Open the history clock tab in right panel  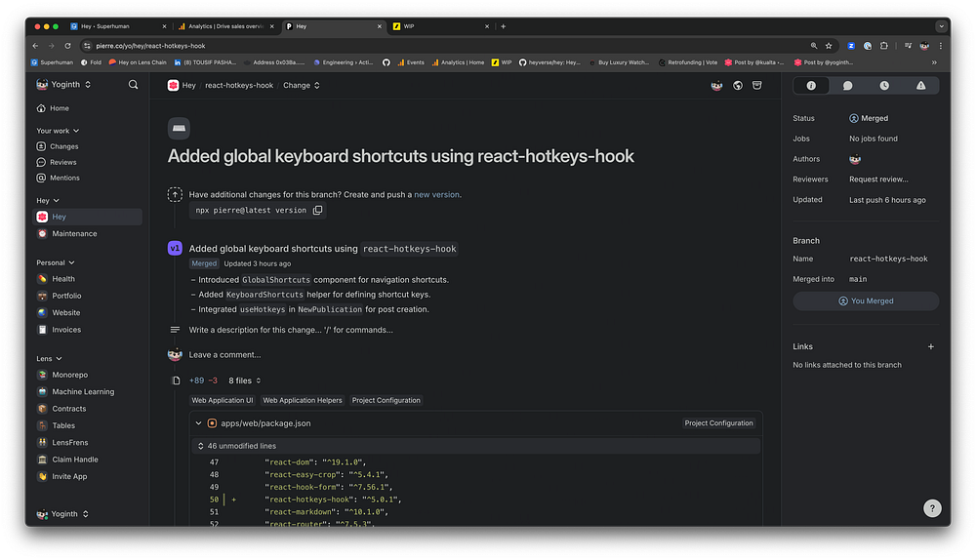[884, 86]
